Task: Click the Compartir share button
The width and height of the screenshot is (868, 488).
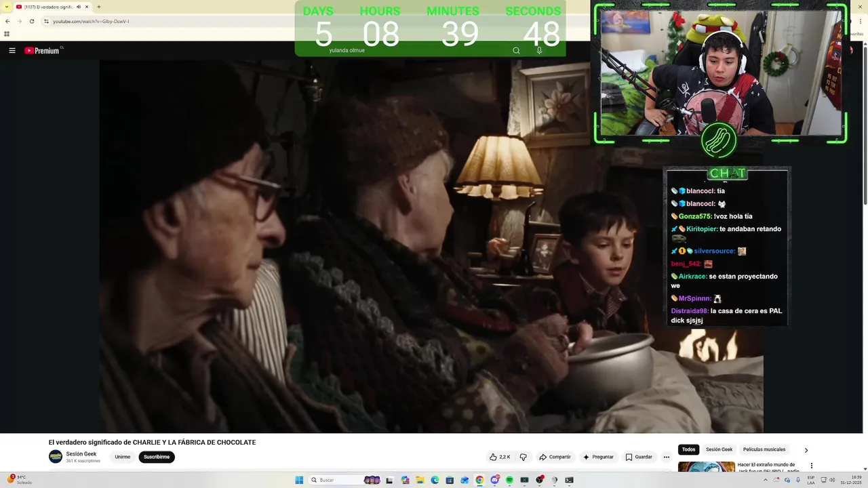Action: coord(555,457)
